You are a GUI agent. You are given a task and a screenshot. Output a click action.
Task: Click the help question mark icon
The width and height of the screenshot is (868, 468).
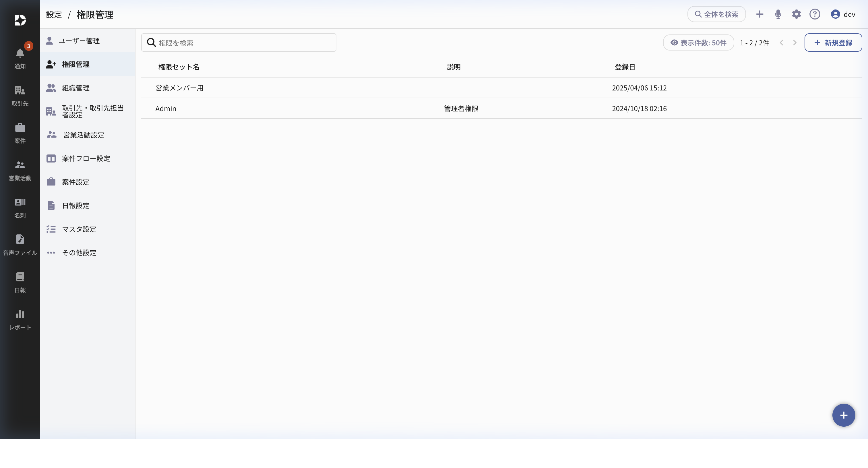click(x=815, y=14)
